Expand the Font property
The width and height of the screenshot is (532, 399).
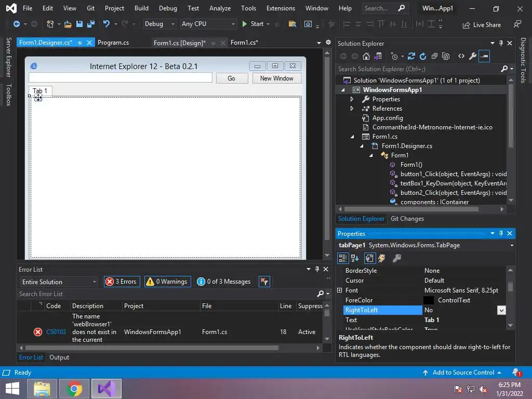(340, 290)
